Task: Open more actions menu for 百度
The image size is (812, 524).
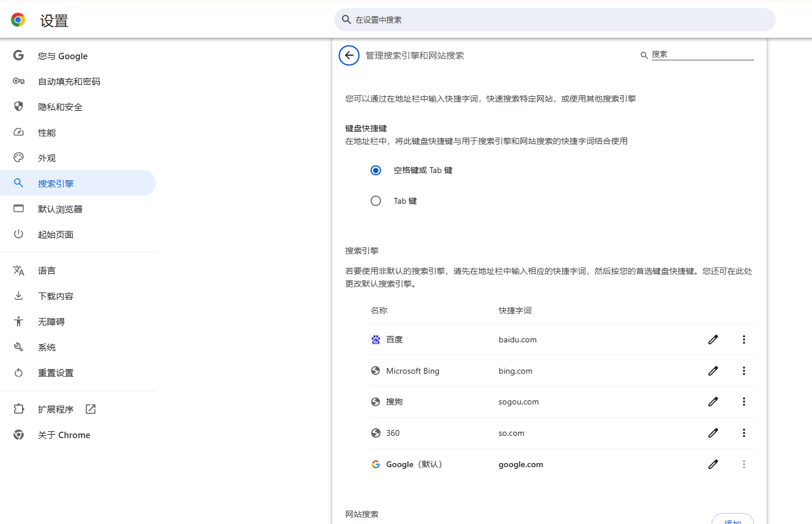Action: [744, 339]
